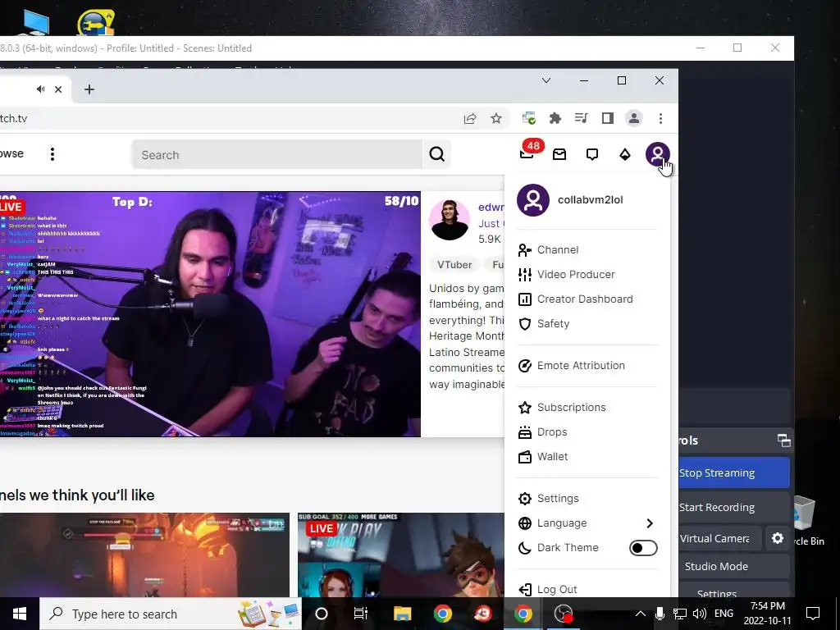Open the recommended stream showing Stop the Payload
This screenshot has height=630, width=840.
point(144,555)
